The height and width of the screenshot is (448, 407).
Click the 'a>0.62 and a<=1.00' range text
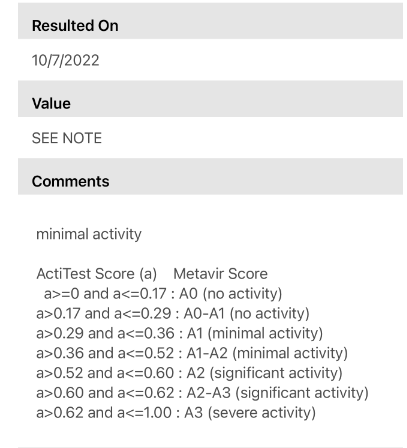[x=104, y=413]
